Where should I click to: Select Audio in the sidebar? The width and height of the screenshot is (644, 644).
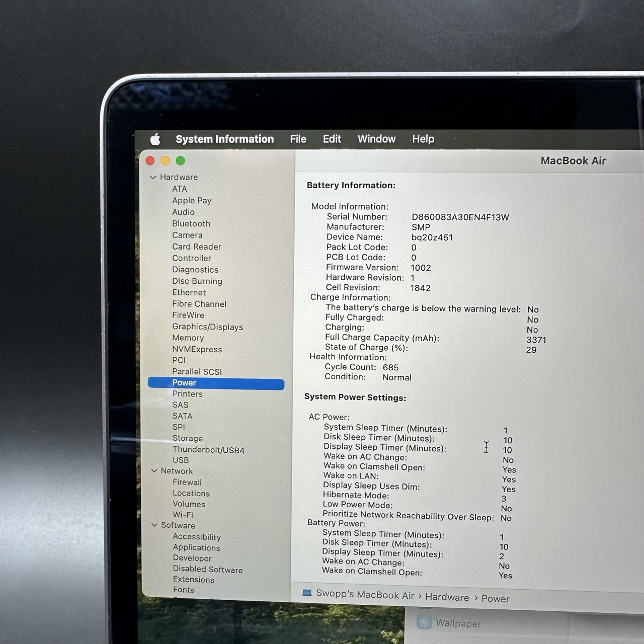[x=183, y=212]
